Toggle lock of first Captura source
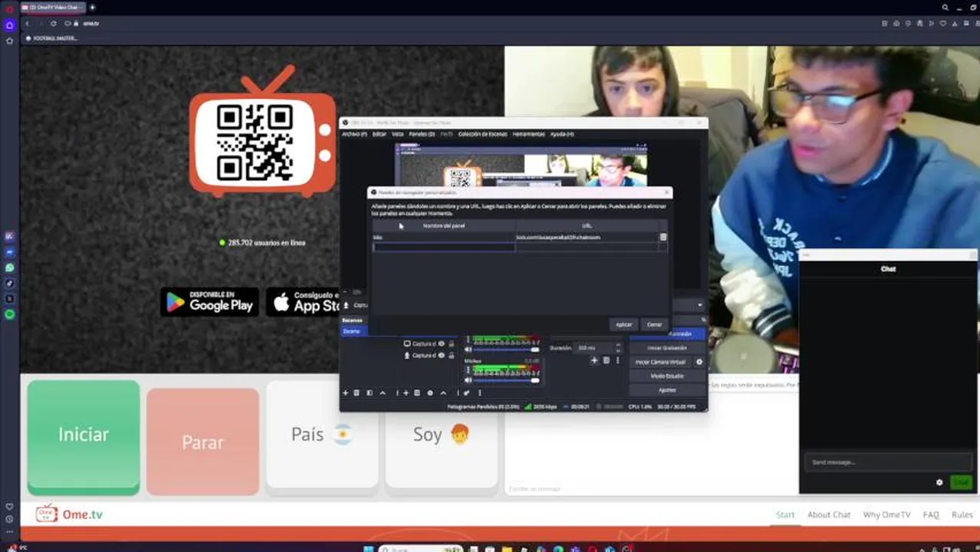The height and width of the screenshot is (552, 980). pyautogui.click(x=452, y=343)
